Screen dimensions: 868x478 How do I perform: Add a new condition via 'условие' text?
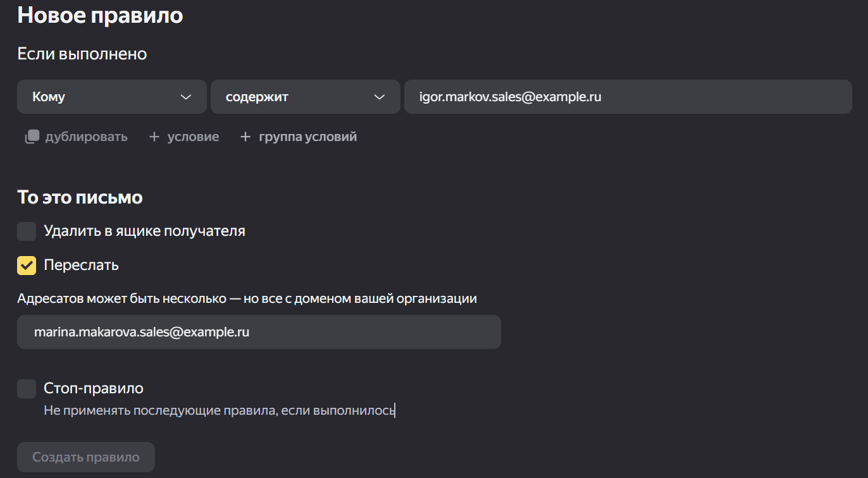tap(193, 137)
